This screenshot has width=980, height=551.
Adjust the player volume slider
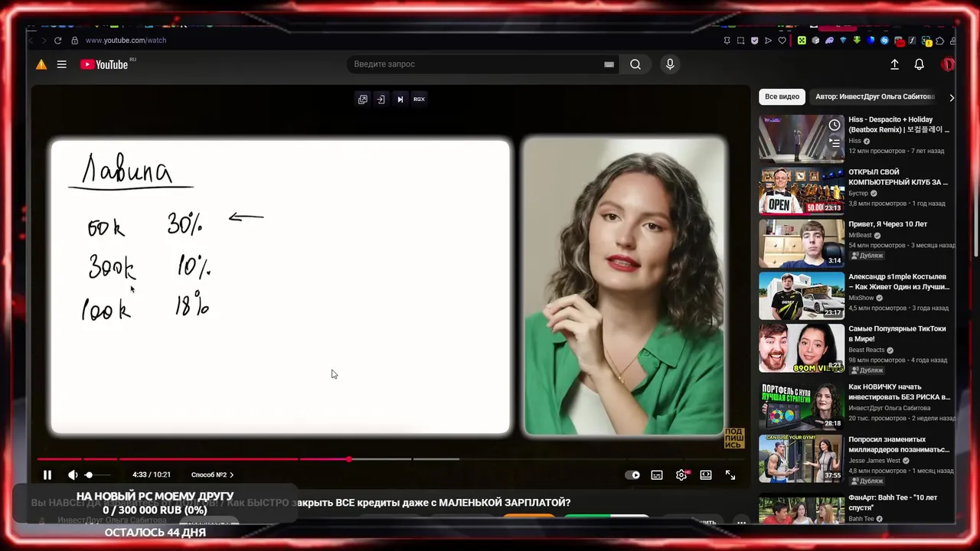[x=97, y=475]
